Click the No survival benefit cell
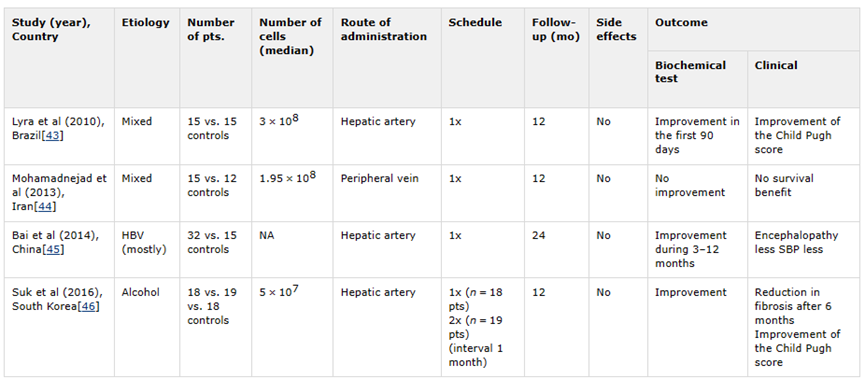This screenshot has width=865, height=379. (784, 185)
